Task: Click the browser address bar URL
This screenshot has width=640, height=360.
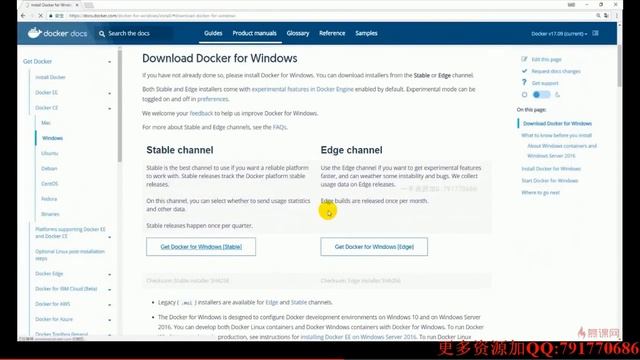Action: (x=152, y=16)
